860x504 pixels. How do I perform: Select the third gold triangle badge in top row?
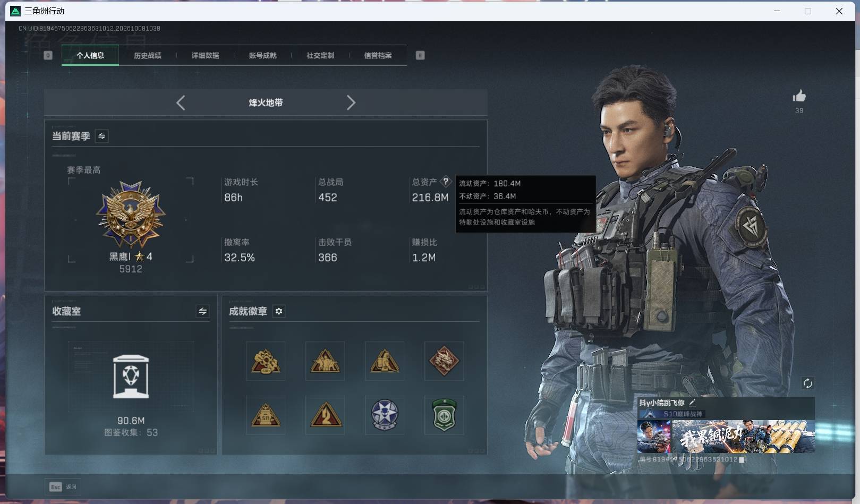point(385,361)
